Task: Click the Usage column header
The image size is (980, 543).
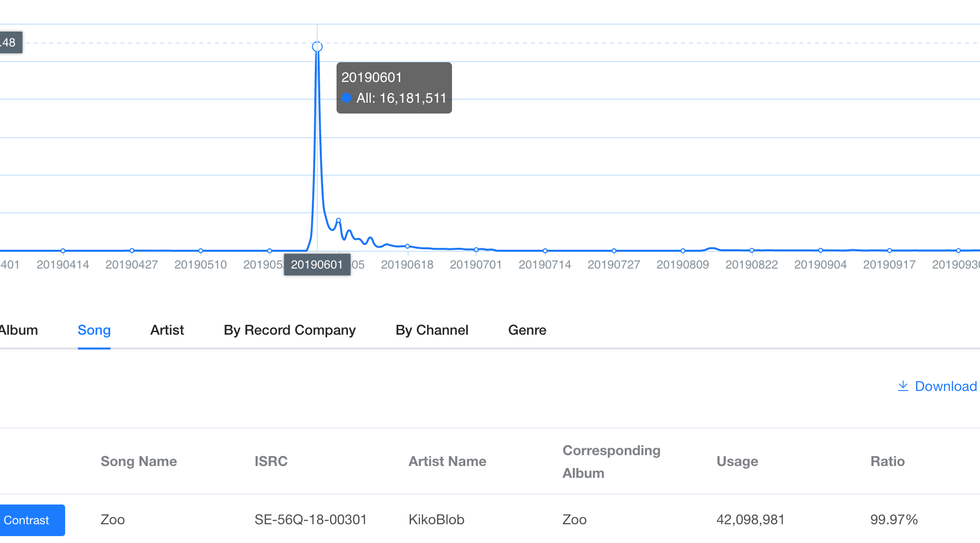Action: [737, 461]
